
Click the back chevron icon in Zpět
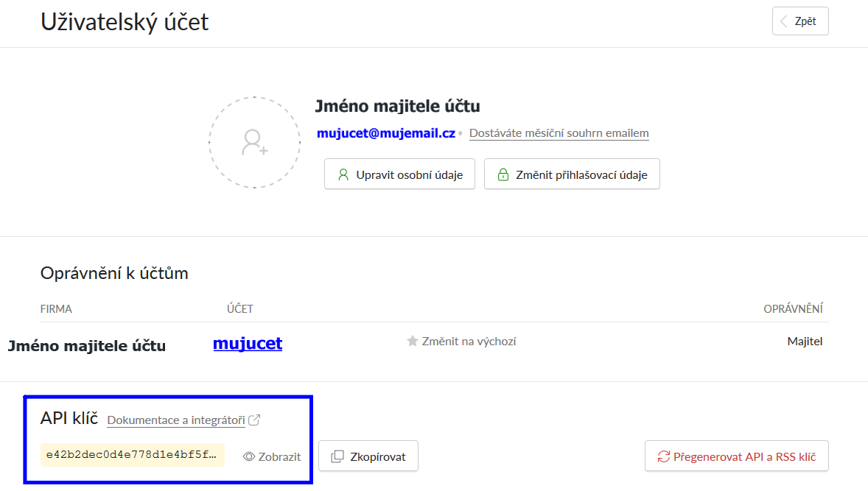[783, 21]
